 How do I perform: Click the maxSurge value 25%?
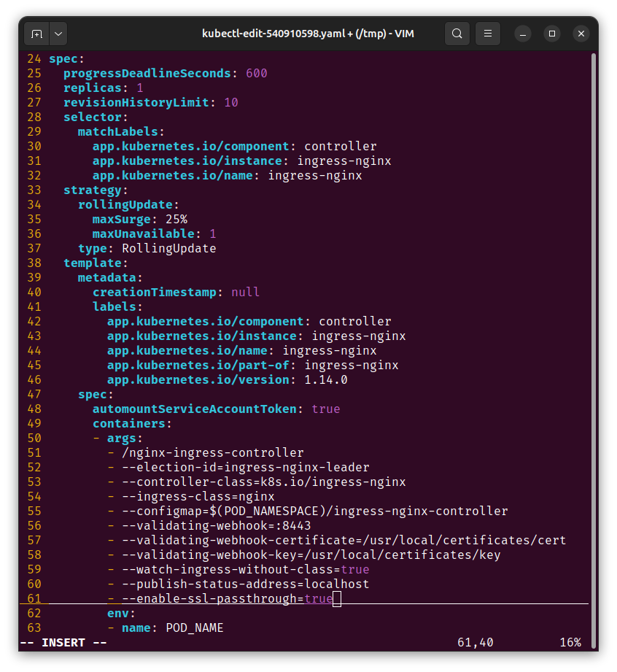point(176,219)
